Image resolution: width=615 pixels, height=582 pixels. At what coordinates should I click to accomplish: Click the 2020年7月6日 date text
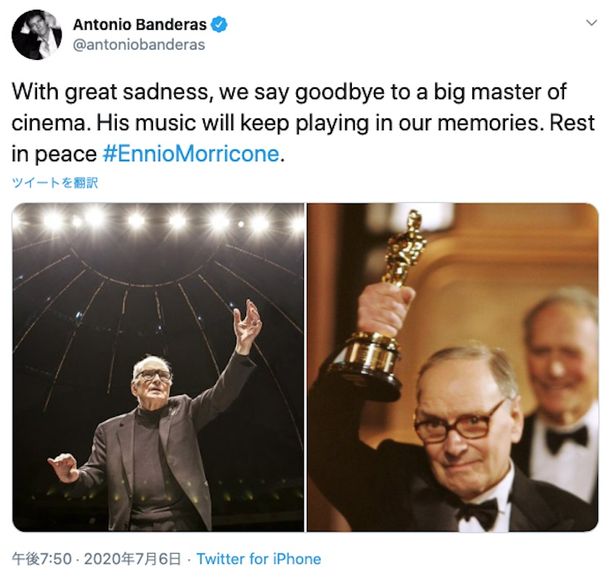(x=132, y=558)
